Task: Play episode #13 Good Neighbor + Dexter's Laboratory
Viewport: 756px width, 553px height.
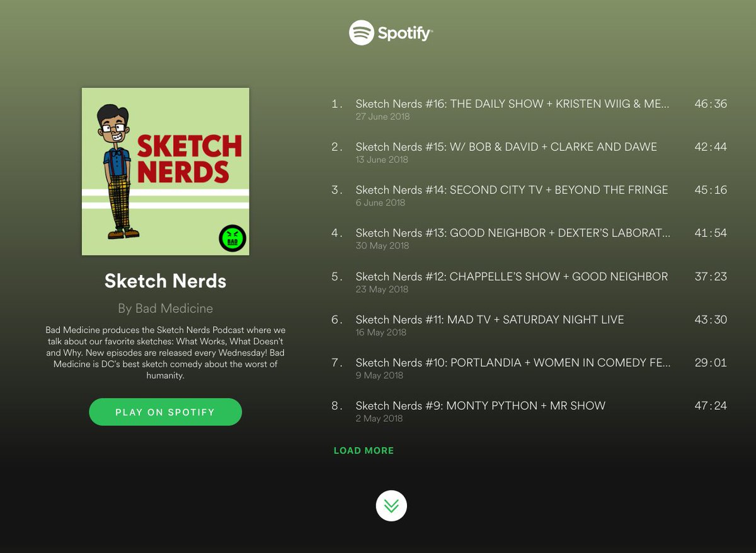Action: coord(513,233)
